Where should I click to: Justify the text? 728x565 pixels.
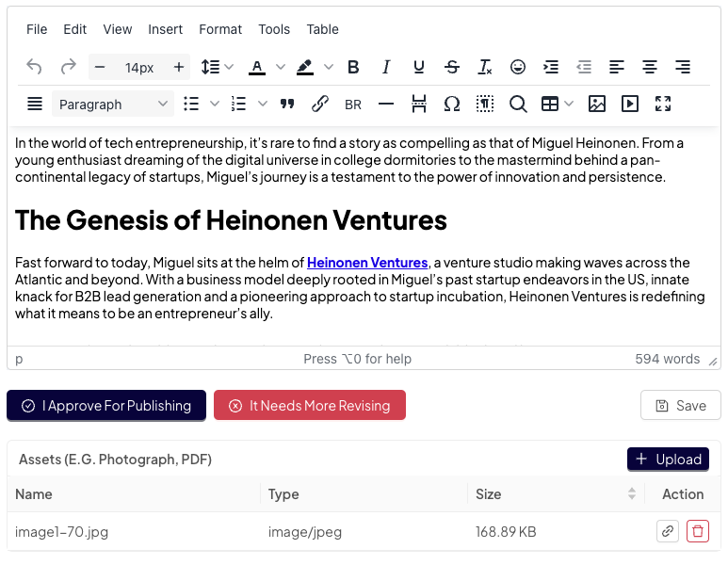tap(34, 104)
